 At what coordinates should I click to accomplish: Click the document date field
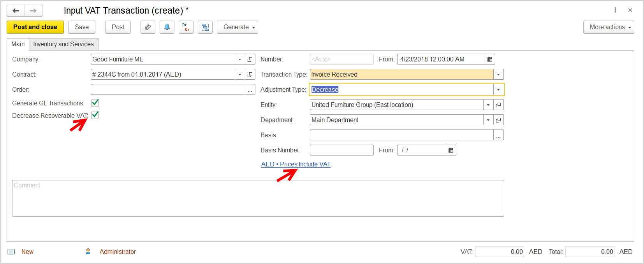pos(441,59)
